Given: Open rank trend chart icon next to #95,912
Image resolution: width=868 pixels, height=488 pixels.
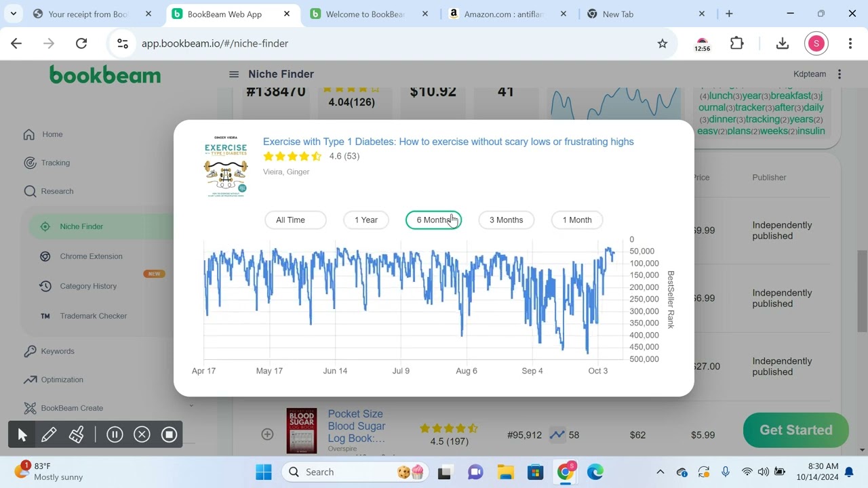Looking at the screenshot, I should point(557,434).
